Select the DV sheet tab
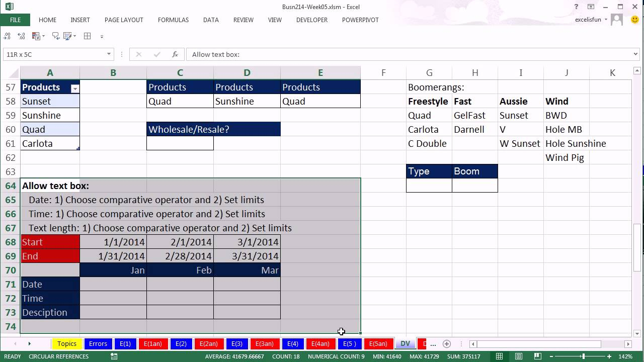 coord(405,343)
